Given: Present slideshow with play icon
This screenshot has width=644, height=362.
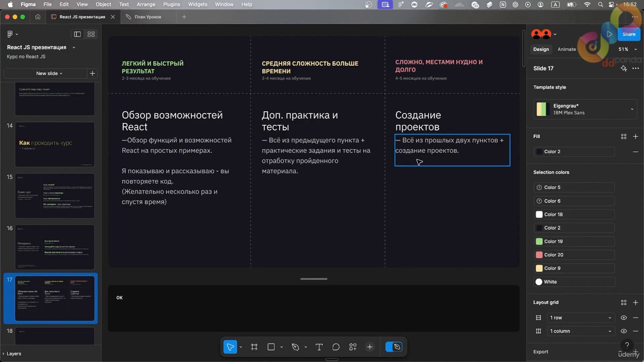Looking at the screenshot, I should pyautogui.click(x=609, y=34).
